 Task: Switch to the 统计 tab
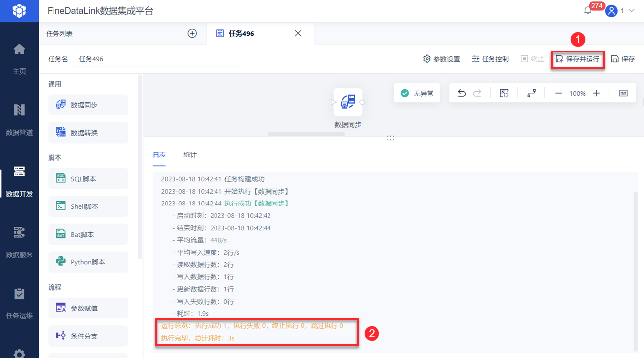click(x=189, y=154)
